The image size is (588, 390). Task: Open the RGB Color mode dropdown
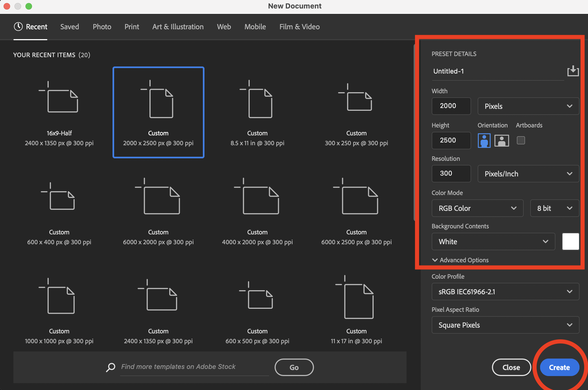click(477, 208)
